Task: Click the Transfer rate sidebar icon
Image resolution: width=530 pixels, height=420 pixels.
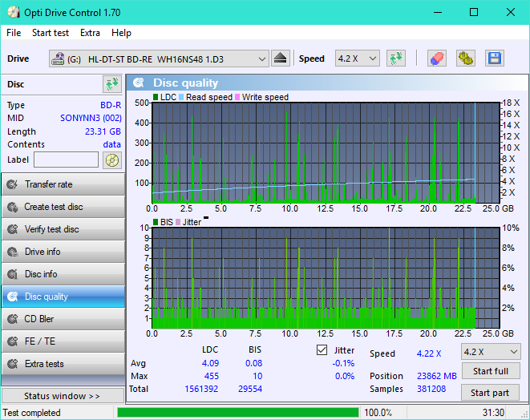Action: (x=13, y=184)
